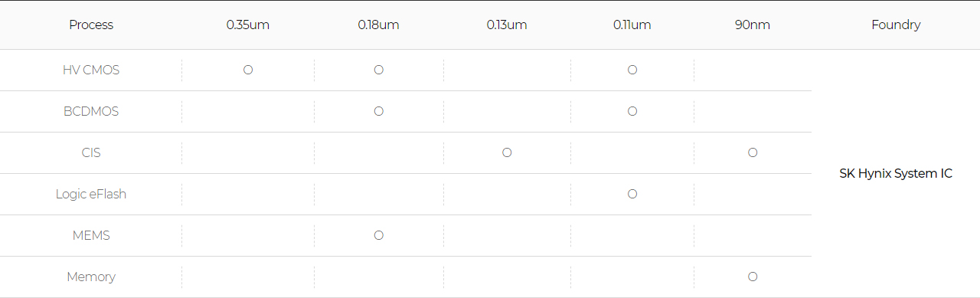Click the MEMS 0.18um circle marker
The width and height of the screenshot is (980, 298).
pyautogui.click(x=378, y=235)
